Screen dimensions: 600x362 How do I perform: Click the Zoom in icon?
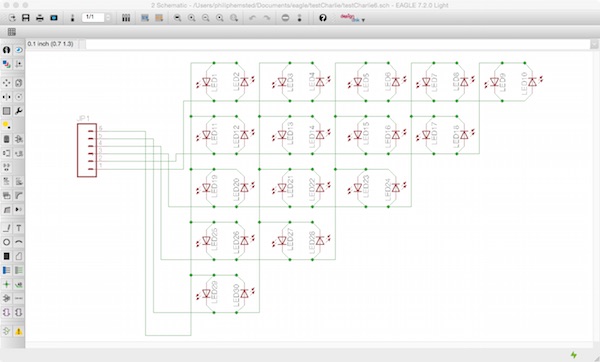[192, 18]
